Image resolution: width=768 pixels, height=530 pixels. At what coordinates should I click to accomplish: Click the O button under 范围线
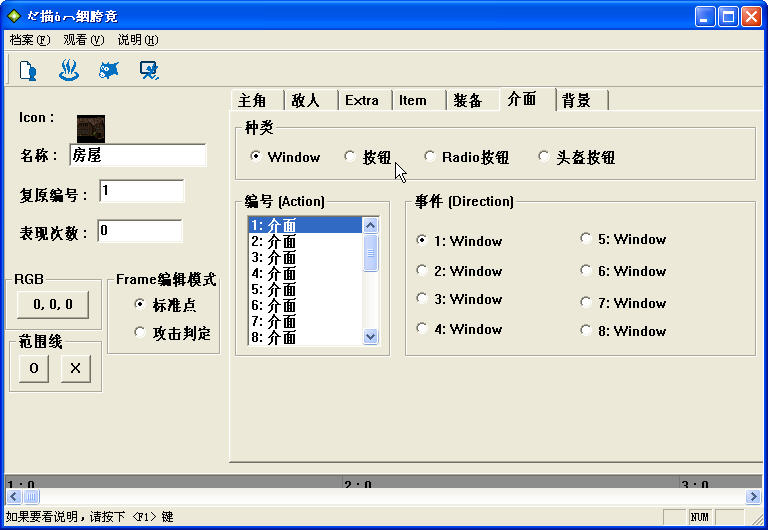(x=34, y=368)
